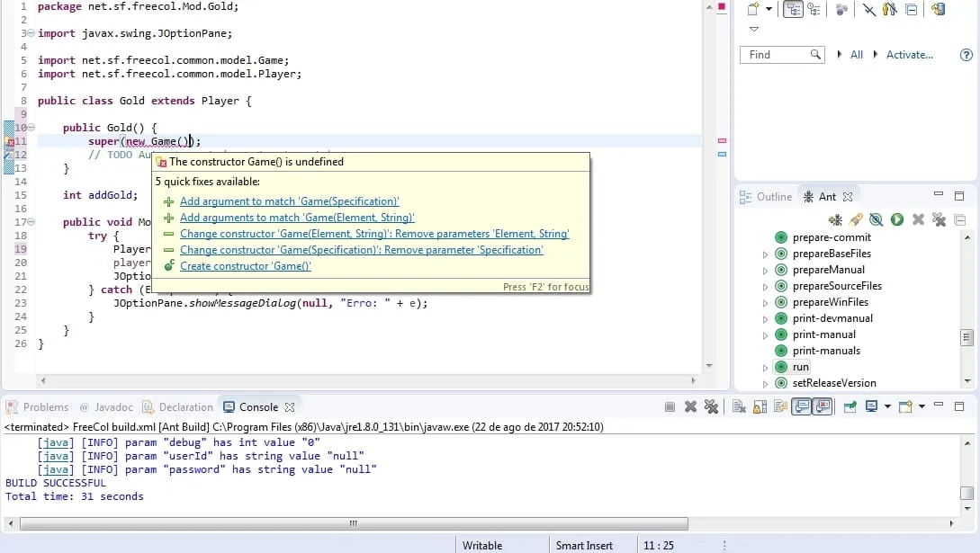The height and width of the screenshot is (553, 980).
Task: Click the Find input field
Action: coord(776,55)
